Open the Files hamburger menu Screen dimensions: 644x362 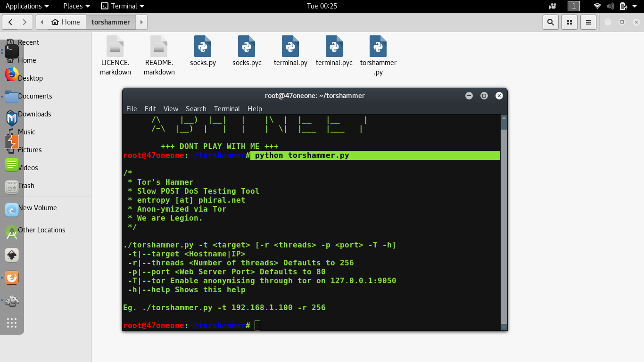[588, 22]
